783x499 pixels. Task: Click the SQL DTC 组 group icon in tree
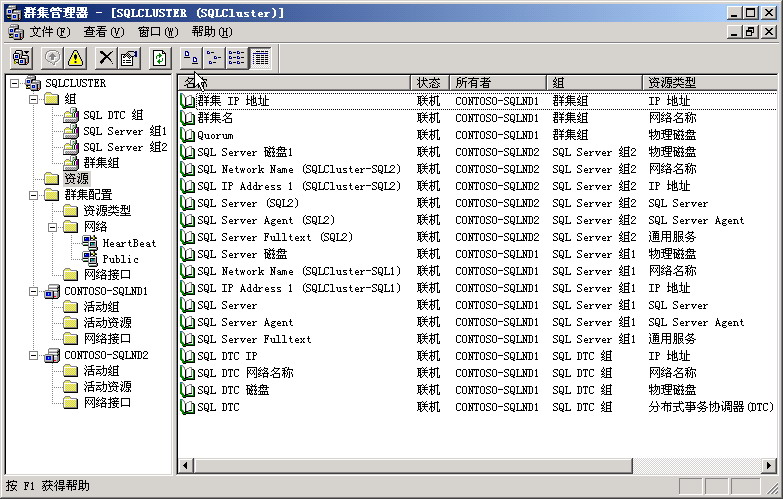coord(71,115)
